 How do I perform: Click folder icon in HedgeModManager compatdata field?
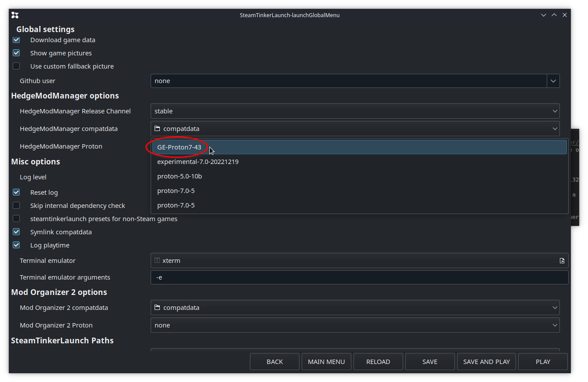(157, 129)
